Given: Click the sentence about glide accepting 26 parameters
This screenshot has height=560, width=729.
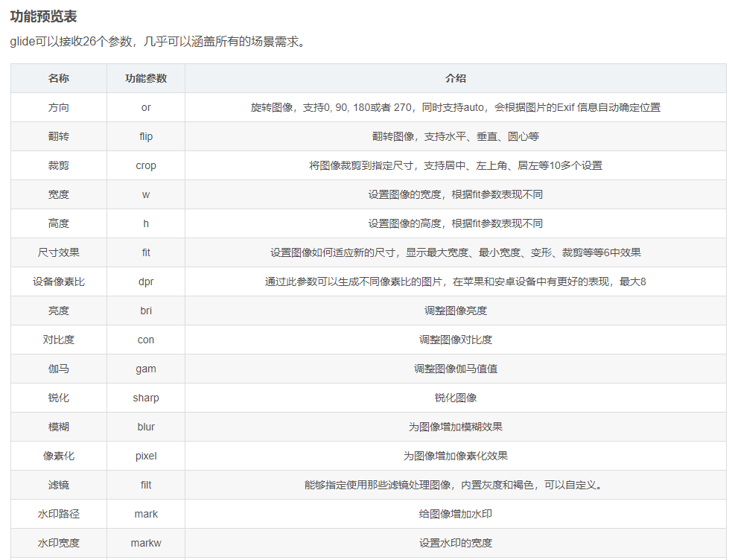Looking at the screenshot, I should click(x=158, y=42).
